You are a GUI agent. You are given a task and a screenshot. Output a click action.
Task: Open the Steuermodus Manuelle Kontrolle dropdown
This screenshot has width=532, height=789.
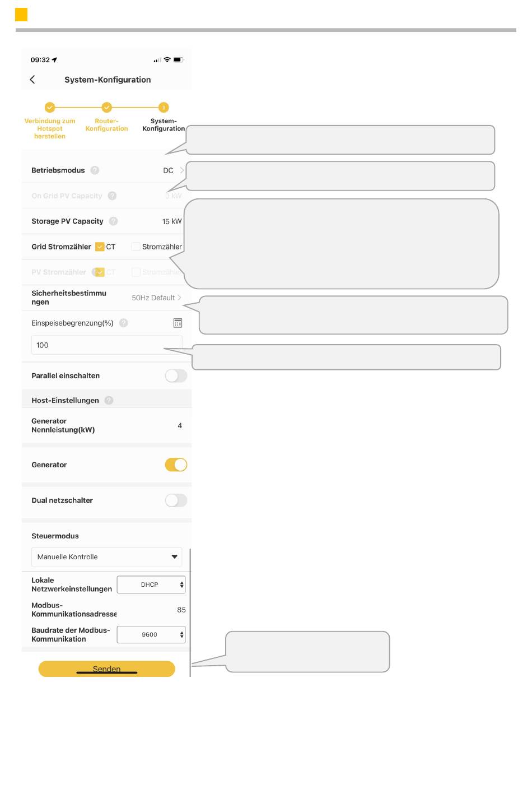(106, 557)
